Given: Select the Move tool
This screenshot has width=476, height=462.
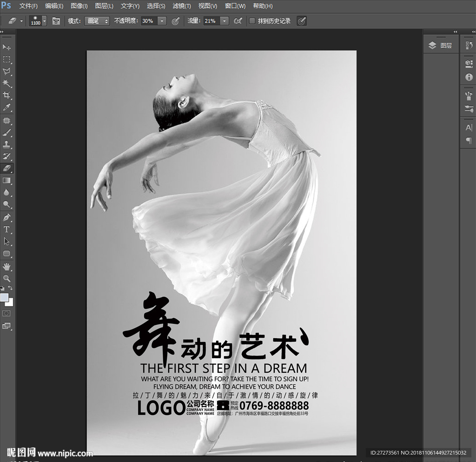Looking at the screenshot, I should coord(7,47).
